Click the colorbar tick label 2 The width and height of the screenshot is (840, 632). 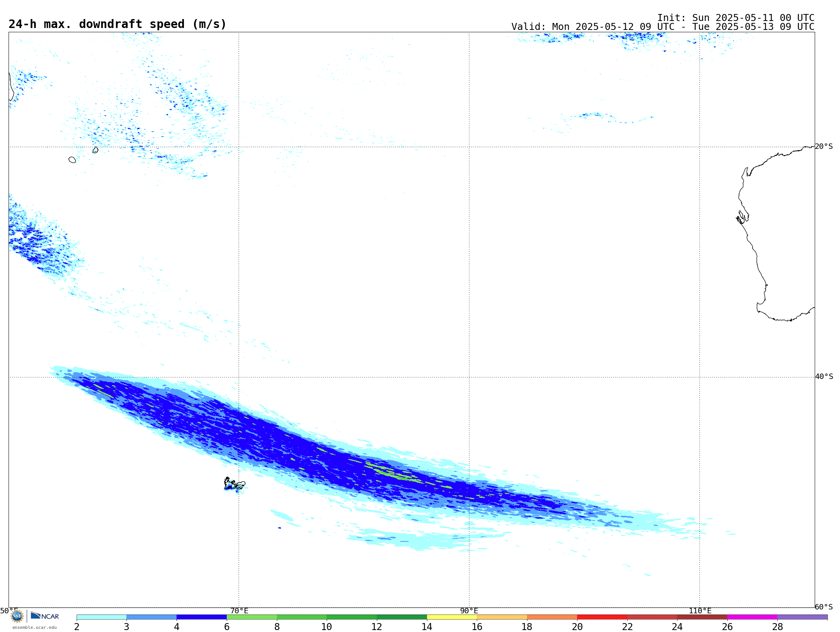(77, 627)
